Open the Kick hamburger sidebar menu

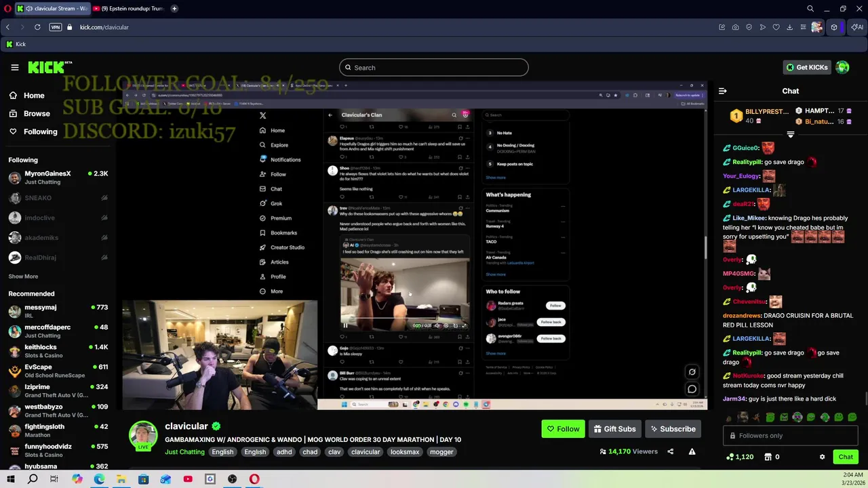14,67
